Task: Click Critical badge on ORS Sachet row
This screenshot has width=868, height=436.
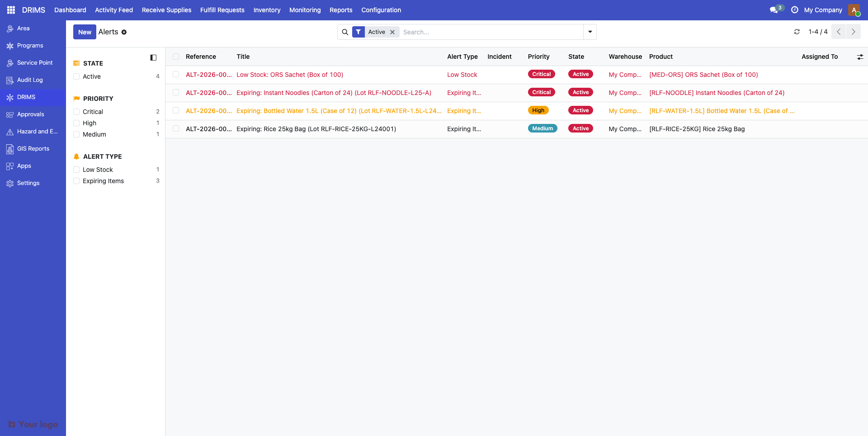Action: (x=541, y=74)
